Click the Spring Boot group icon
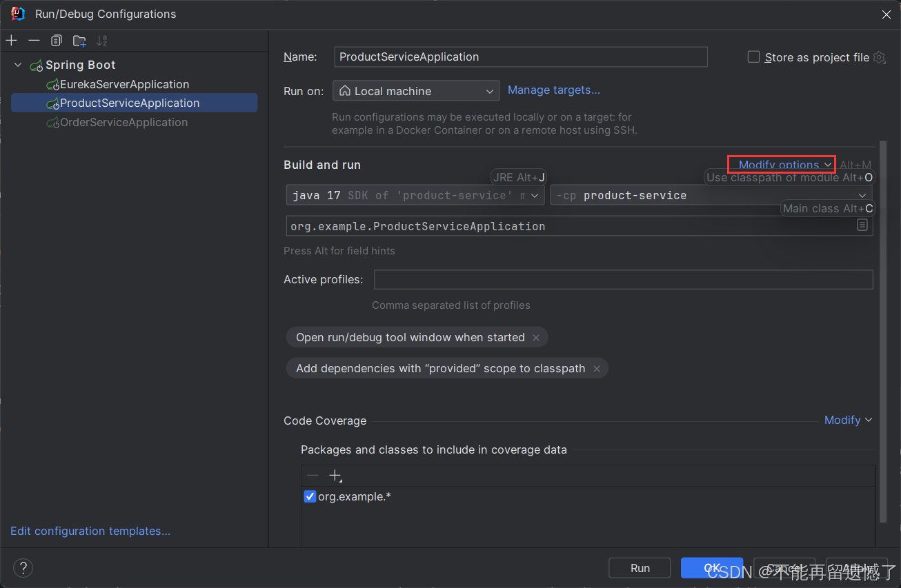The width and height of the screenshot is (901, 588). [36, 65]
